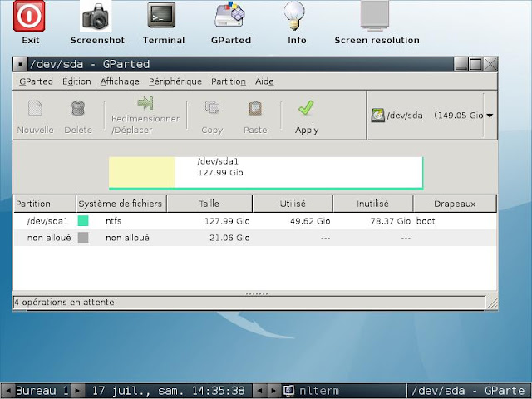Open the Périphérique menu
The width and height of the screenshot is (532, 399).
(175, 81)
